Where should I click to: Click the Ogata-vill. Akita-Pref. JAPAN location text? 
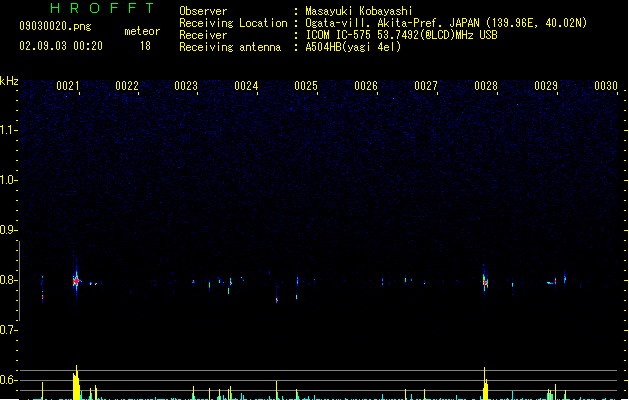pyautogui.click(x=392, y=23)
